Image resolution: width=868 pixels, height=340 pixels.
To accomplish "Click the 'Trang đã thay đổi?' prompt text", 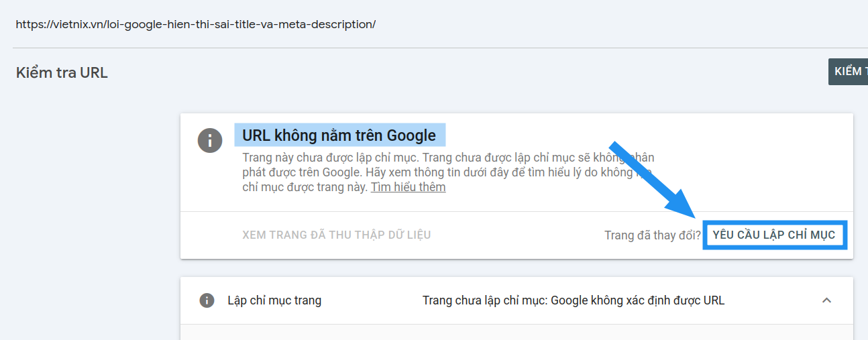I will click(652, 235).
